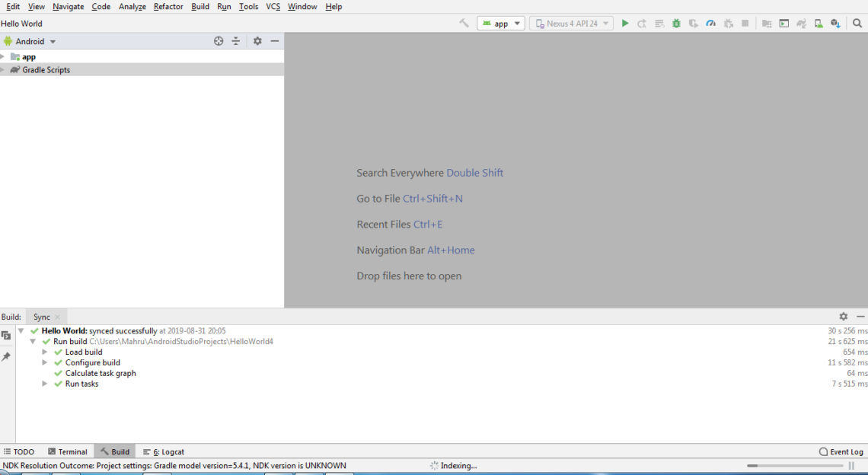Click the green Run app button

click(x=625, y=24)
